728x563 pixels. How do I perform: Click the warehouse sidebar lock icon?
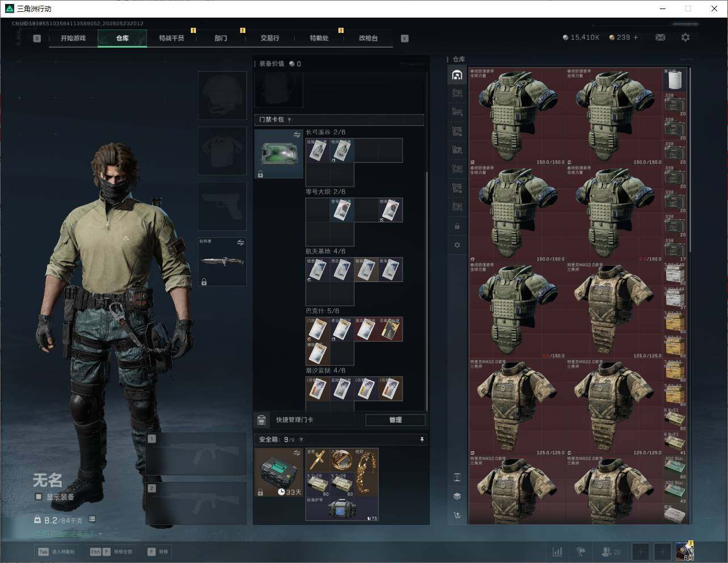(x=457, y=226)
